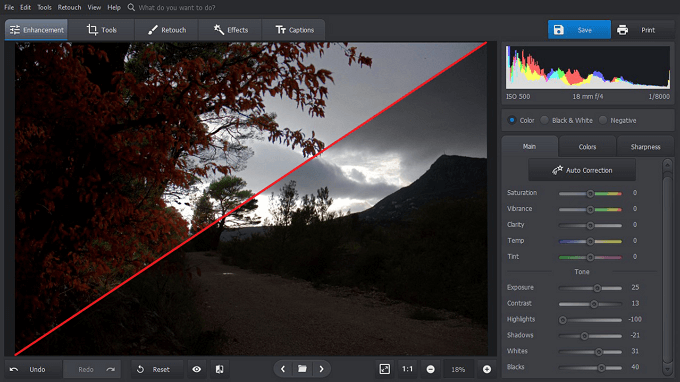The image size is (680, 382).
Task: Click the search magnifier icon
Action: 131,7
